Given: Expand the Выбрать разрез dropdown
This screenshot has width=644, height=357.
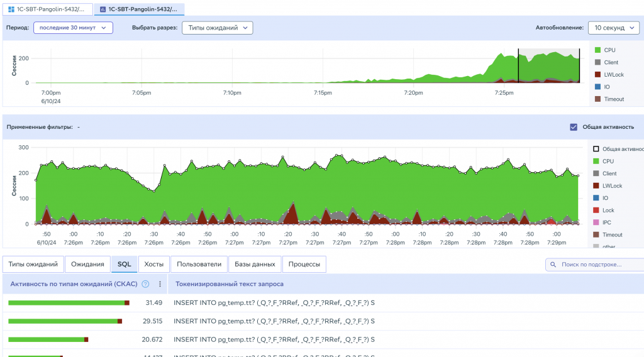Looking at the screenshot, I should (x=217, y=28).
